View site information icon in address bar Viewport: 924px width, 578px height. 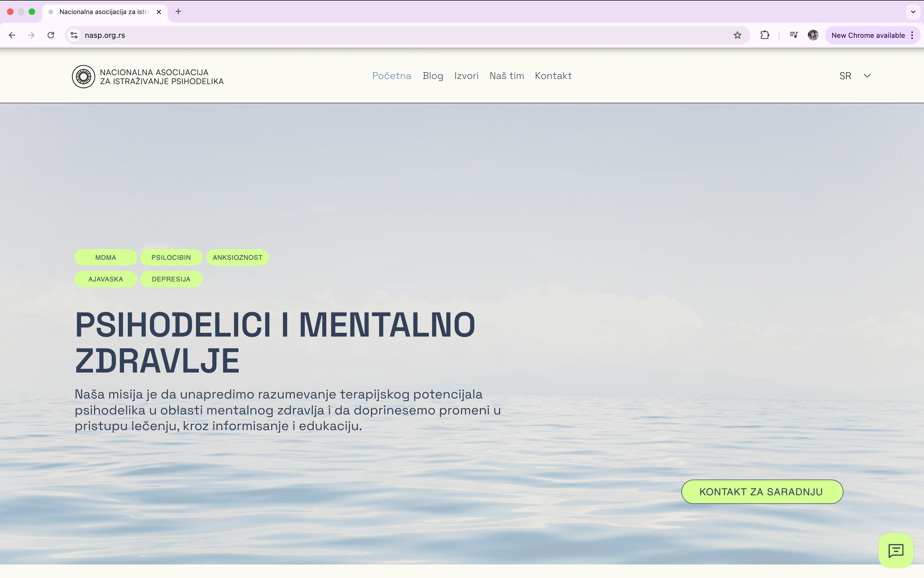coord(74,35)
